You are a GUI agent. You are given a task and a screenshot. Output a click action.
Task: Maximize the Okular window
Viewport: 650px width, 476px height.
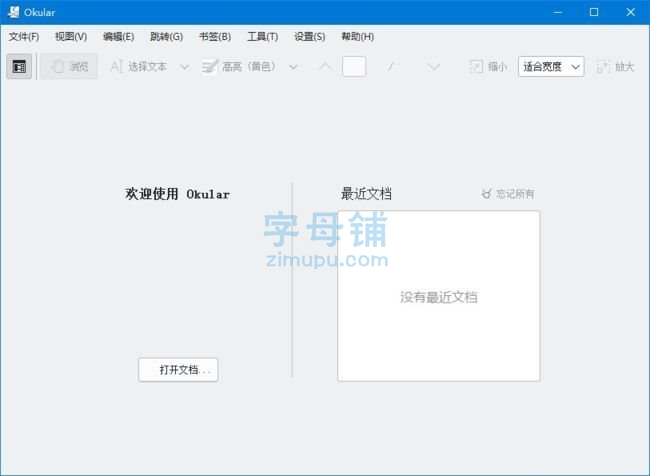pos(594,12)
